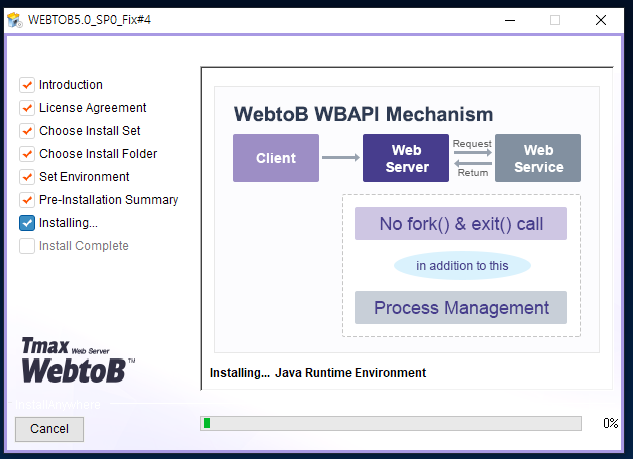Click the 'in addition to this' ellipse

coord(462,266)
